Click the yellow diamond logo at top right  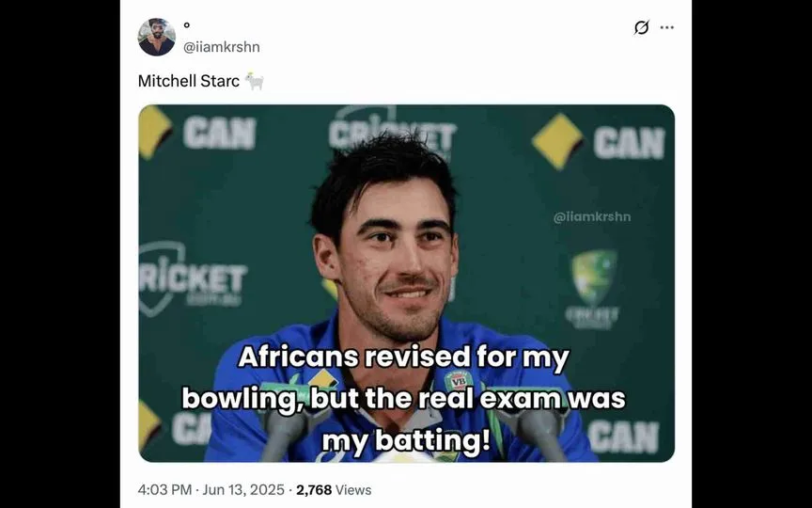[x=557, y=141]
